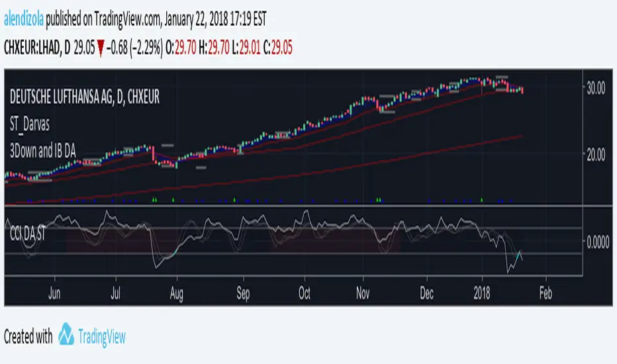This screenshot has width=617, height=364.
Task: Click the Aug label on time axis
Action: tap(176, 294)
